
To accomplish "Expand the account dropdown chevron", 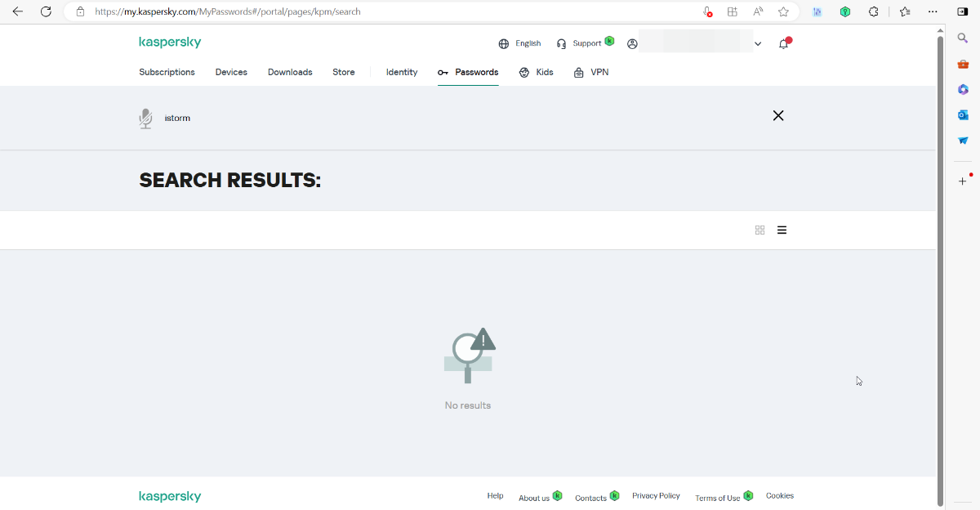I will [x=758, y=44].
